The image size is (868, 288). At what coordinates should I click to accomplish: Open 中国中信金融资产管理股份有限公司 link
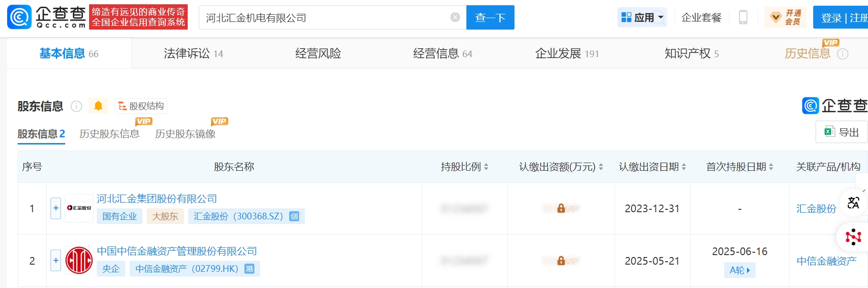point(177,251)
